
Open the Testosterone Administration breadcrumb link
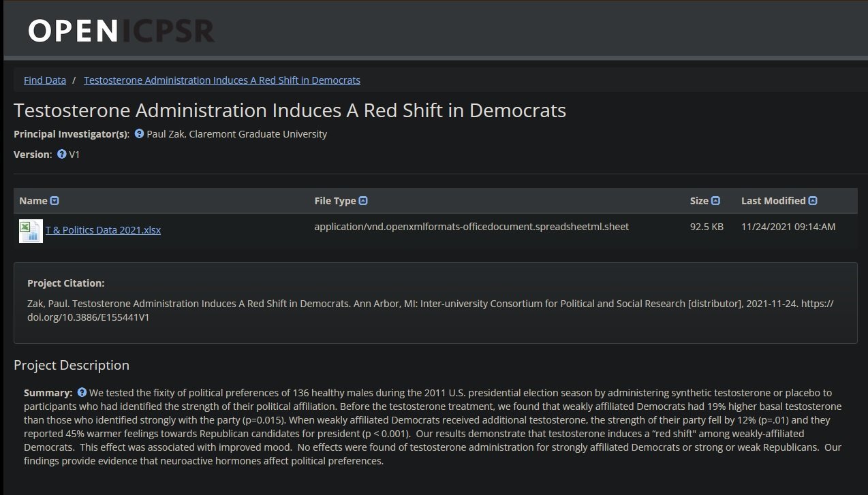[222, 80]
